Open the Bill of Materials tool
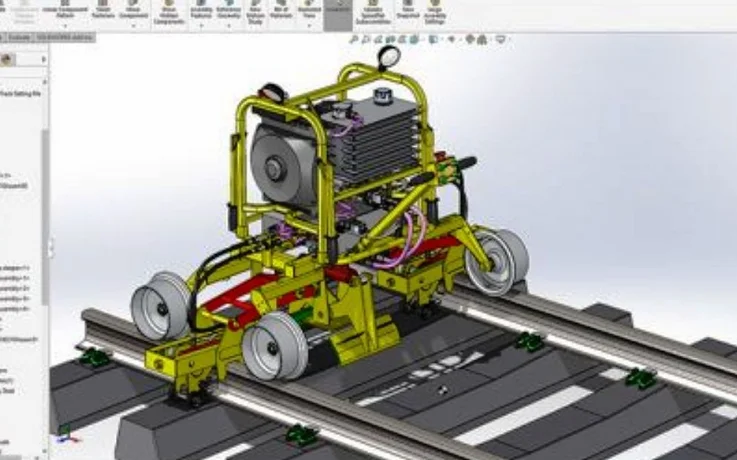 (281, 10)
